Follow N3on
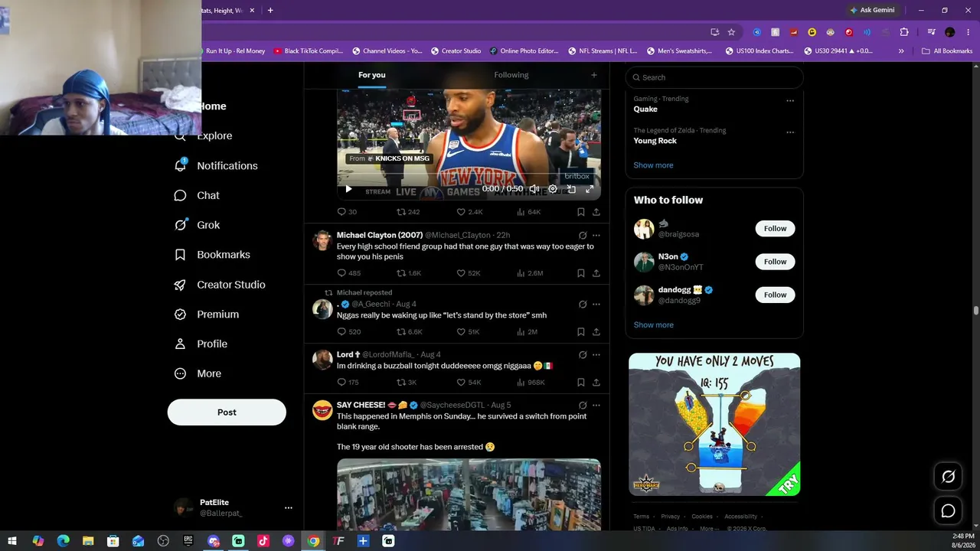Viewport: 980px width, 551px height. tap(775, 262)
